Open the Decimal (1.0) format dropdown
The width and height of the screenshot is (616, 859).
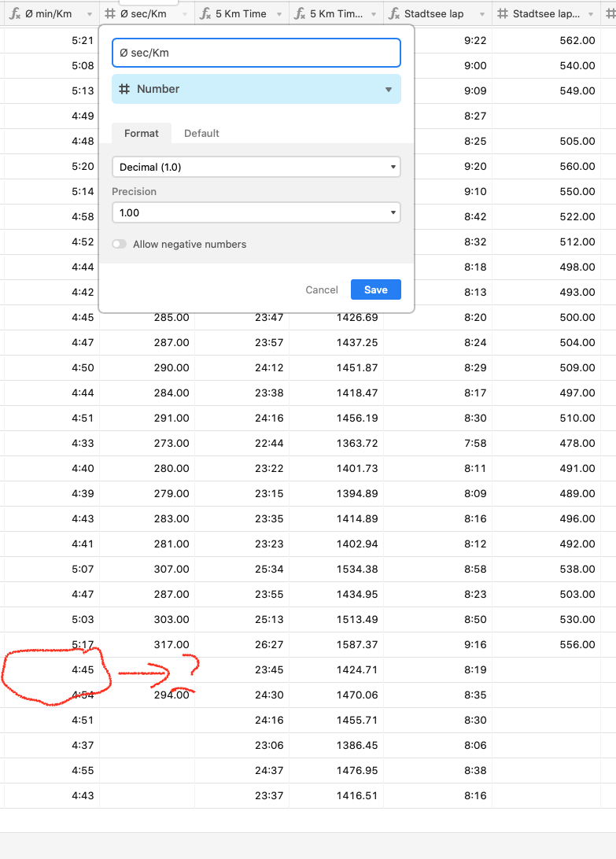click(x=256, y=167)
